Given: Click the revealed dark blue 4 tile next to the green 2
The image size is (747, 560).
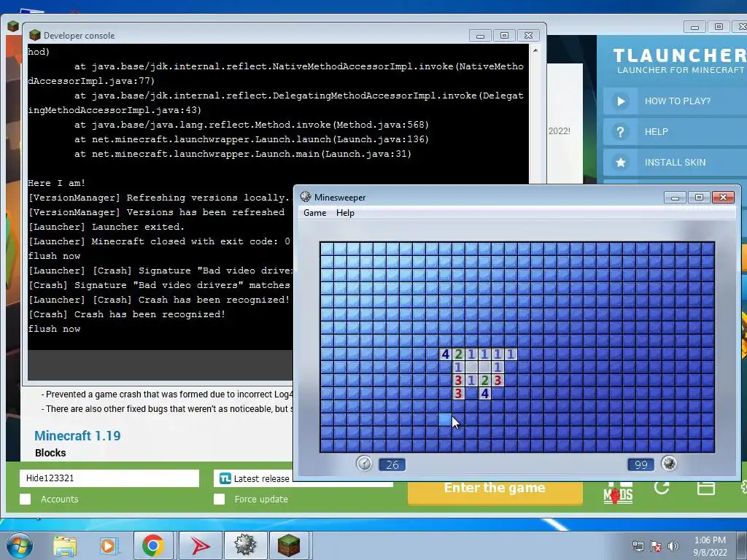Looking at the screenshot, I should (446, 354).
